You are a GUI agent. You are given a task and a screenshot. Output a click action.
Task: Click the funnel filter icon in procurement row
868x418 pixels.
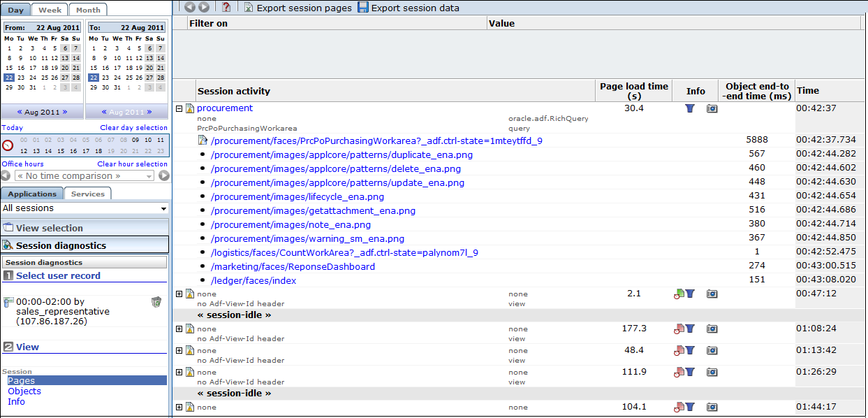click(690, 108)
